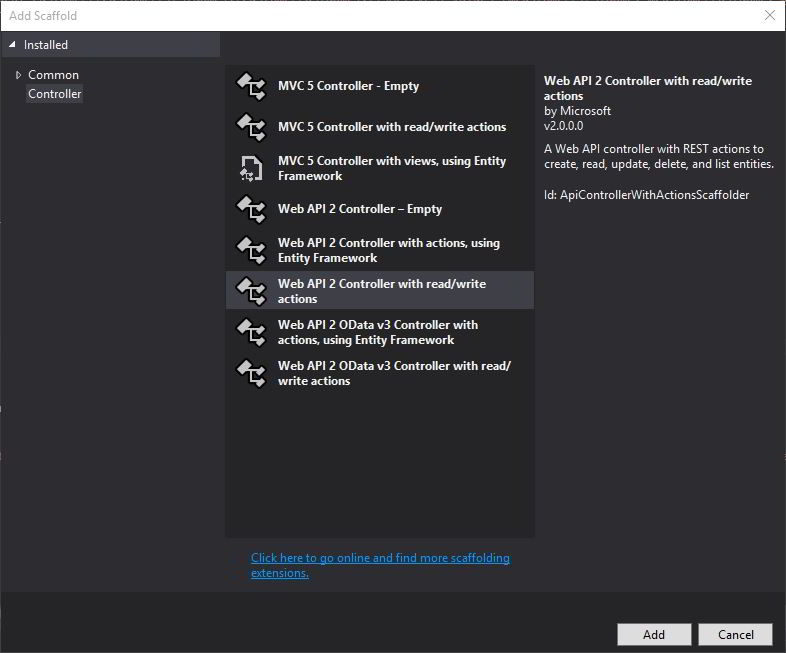The width and height of the screenshot is (786, 653).
Task: Click the version v2.0.0.0 text
Action: tap(563, 126)
